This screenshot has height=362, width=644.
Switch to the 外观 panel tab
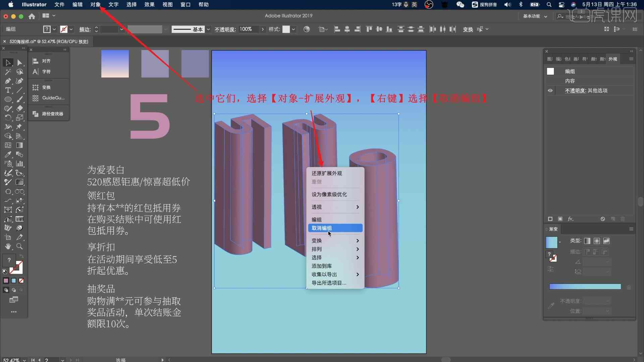[x=613, y=59]
